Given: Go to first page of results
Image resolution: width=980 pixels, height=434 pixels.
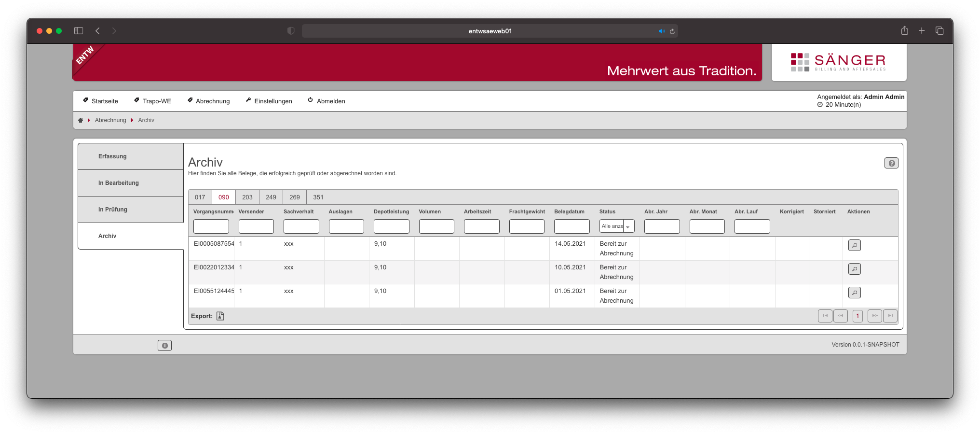Looking at the screenshot, I should tap(825, 316).
